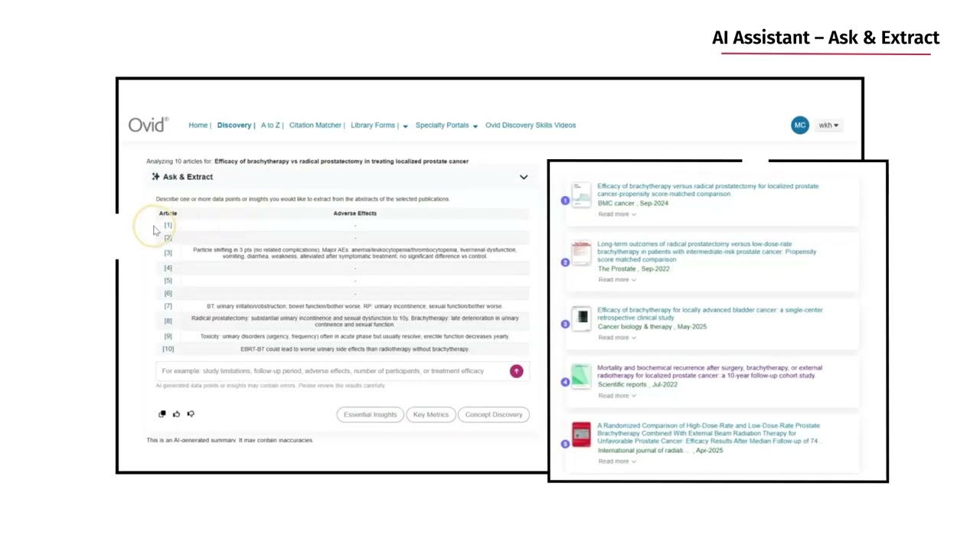Image resolution: width=980 pixels, height=551 pixels.
Task: Open article reference [6] in the table
Action: coord(168,294)
